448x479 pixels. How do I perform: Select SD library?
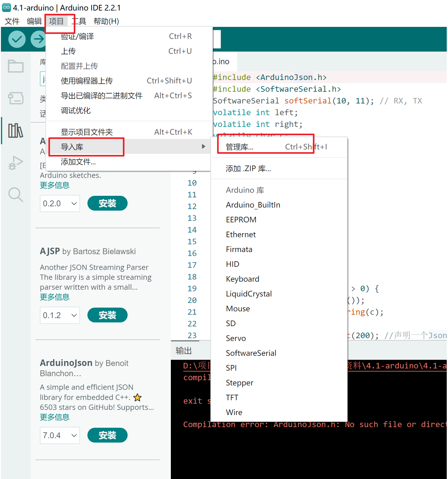(x=279, y=324)
